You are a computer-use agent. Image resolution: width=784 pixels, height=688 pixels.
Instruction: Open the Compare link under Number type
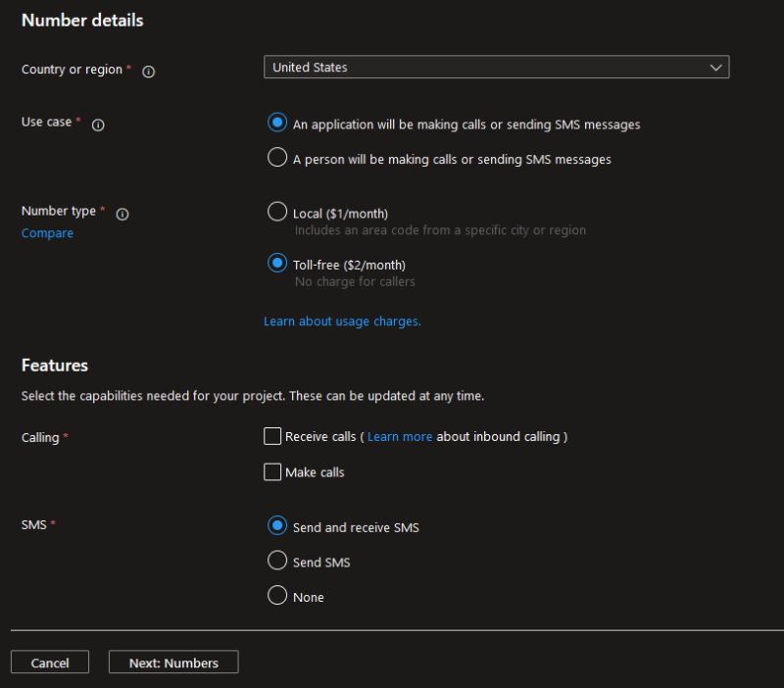coord(46,233)
